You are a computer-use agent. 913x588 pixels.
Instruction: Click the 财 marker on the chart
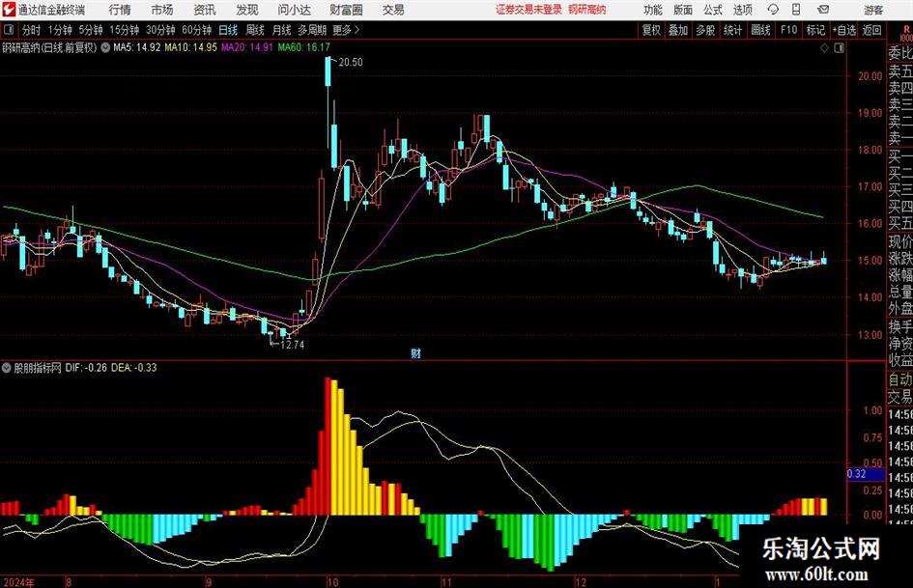415,353
